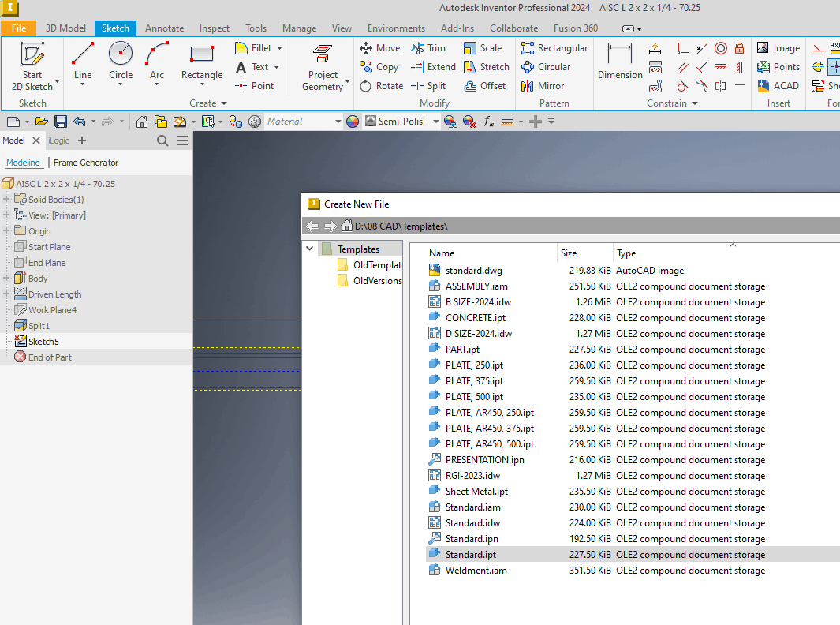The width and height of the screenshot is (840, 625).
Task: Save file from quick access toolbar
Action: pyautogui.click(x=61, y=122)
